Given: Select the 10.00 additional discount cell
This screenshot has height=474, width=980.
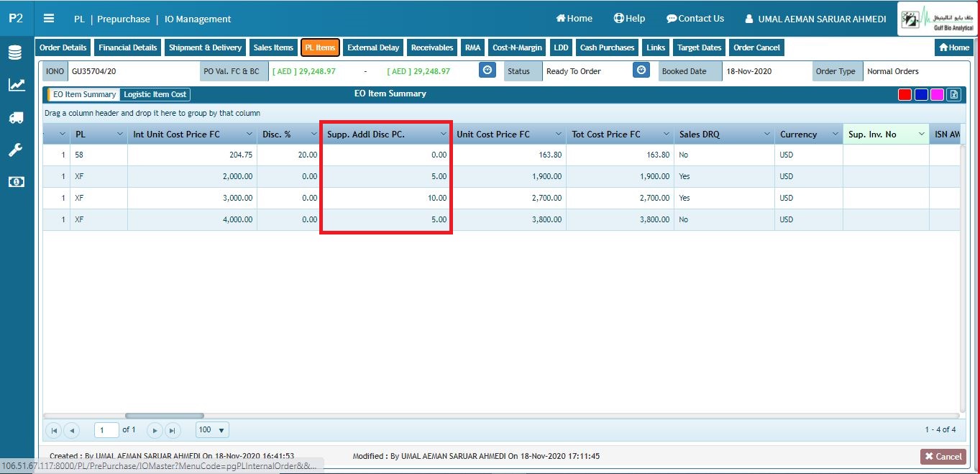Looking at the screenshot, I should click(x=386, y=198).
